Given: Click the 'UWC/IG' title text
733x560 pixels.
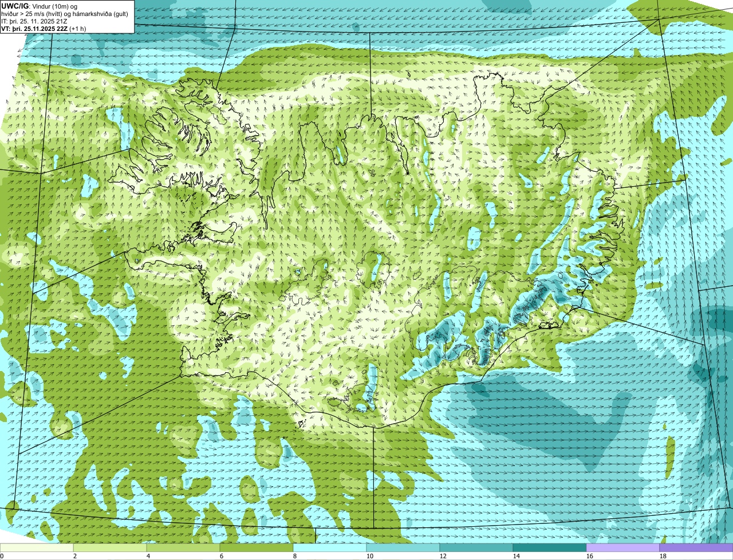Looking at the screenshot, I should (x=15, y=6).
